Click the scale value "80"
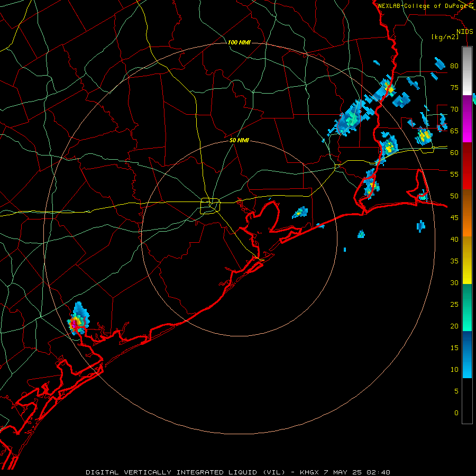This screenshot has width=476, height=476. 454,66
